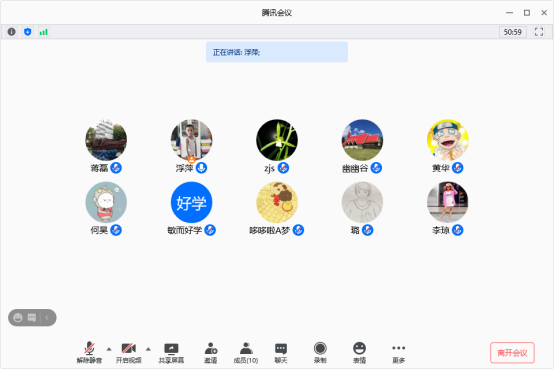This screenshot has width=554, height=370.
Task: Click the name label 哆哆啦A梦
Action: click(x=270, y=230)
